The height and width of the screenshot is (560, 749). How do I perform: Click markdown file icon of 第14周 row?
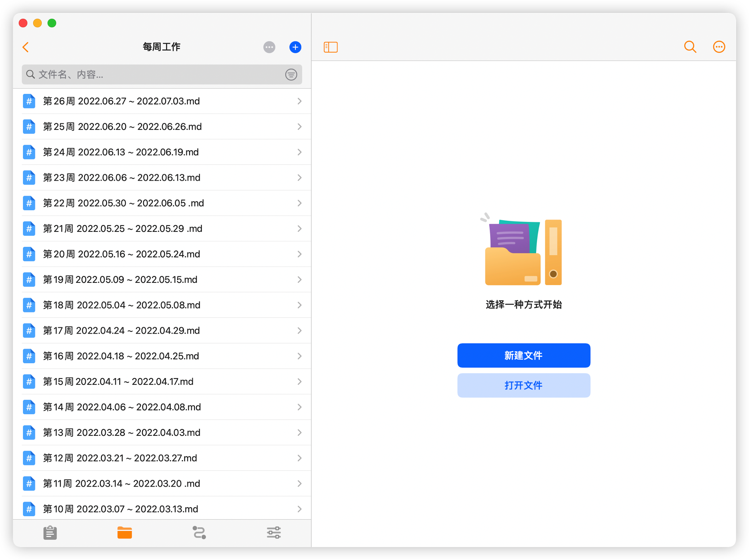coord(29,407)
